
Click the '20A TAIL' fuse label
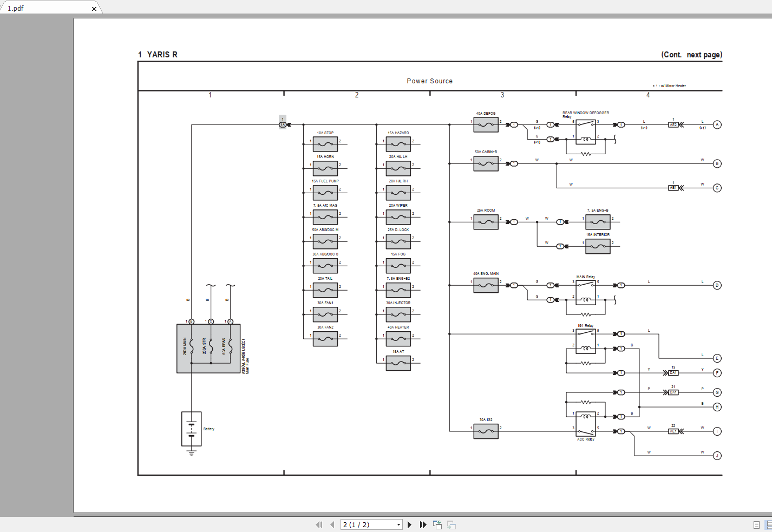pos(325,278)
